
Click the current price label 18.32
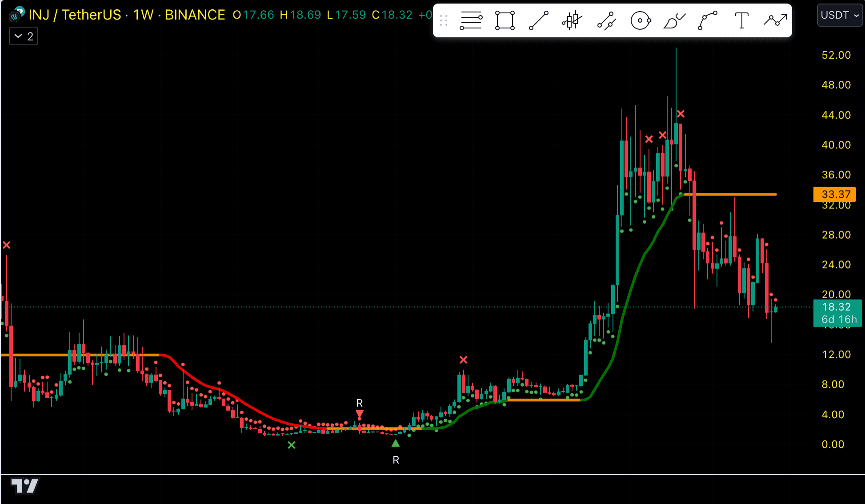(837, 307)
